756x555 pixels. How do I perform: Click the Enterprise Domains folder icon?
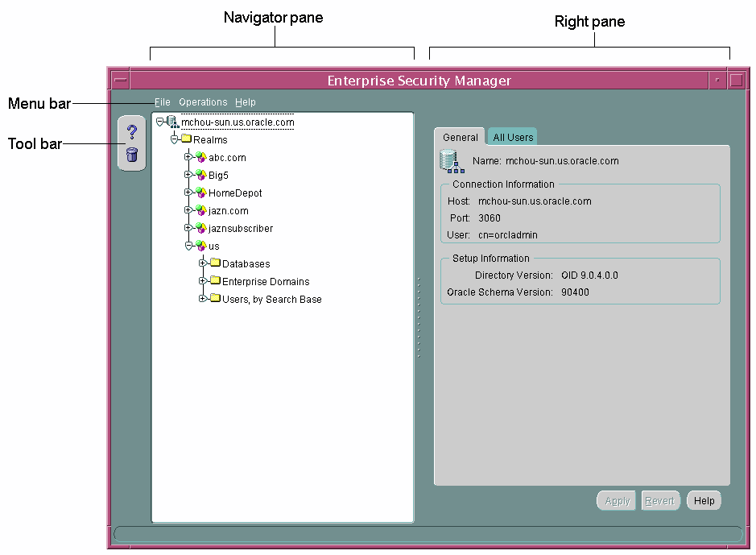(215, 281)
